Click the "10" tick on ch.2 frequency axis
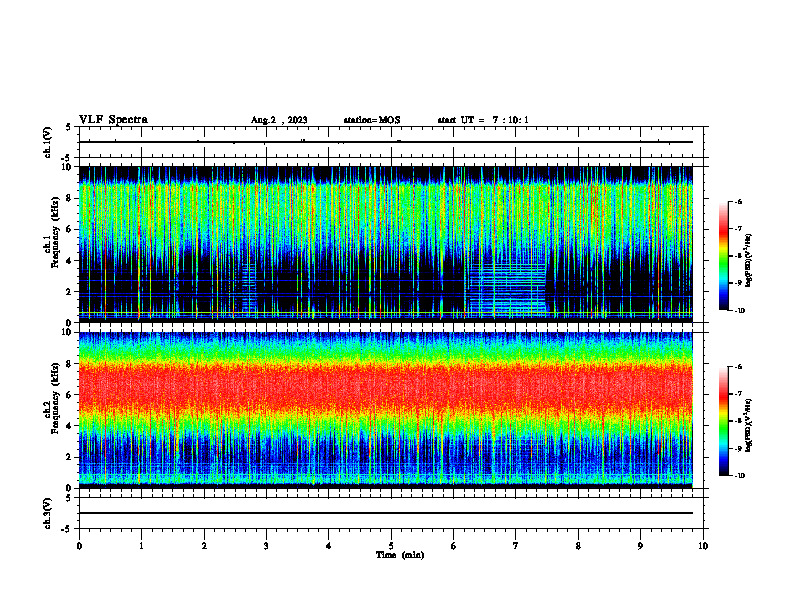792x612 pixels. coord(67,332)
